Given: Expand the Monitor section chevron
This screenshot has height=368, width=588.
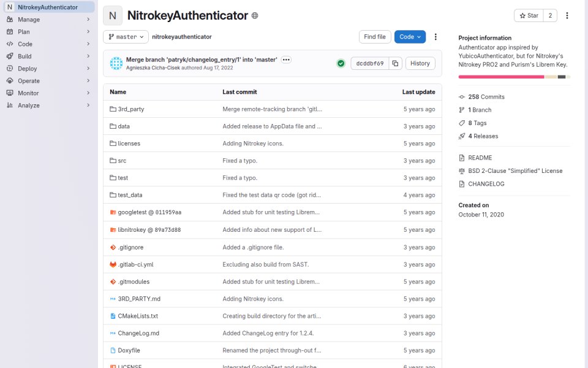Looking at the screenshot, I should [88, 93].
